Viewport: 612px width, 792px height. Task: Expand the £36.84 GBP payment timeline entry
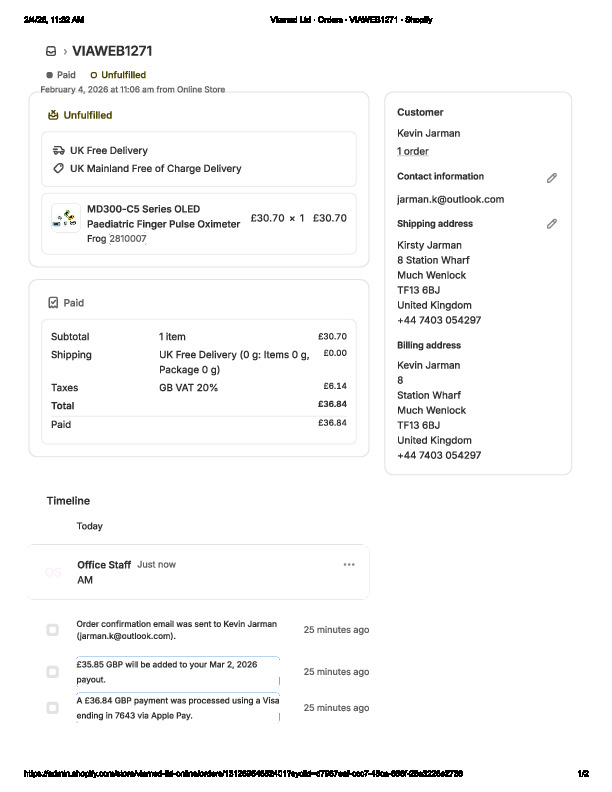click(x=177, y=708)
